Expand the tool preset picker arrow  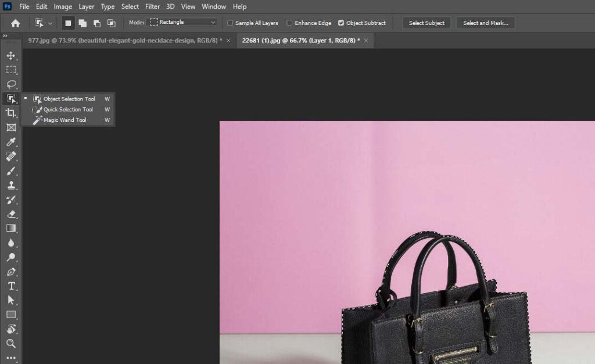point(50,24)
